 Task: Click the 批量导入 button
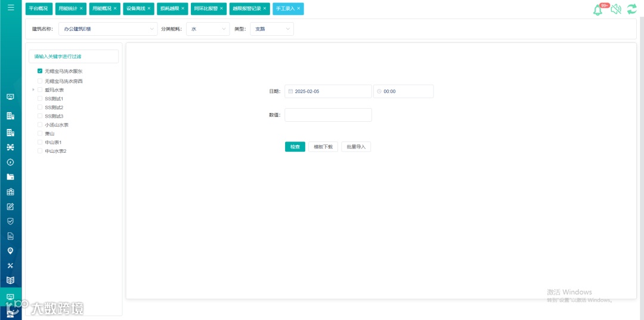[356, 147]
